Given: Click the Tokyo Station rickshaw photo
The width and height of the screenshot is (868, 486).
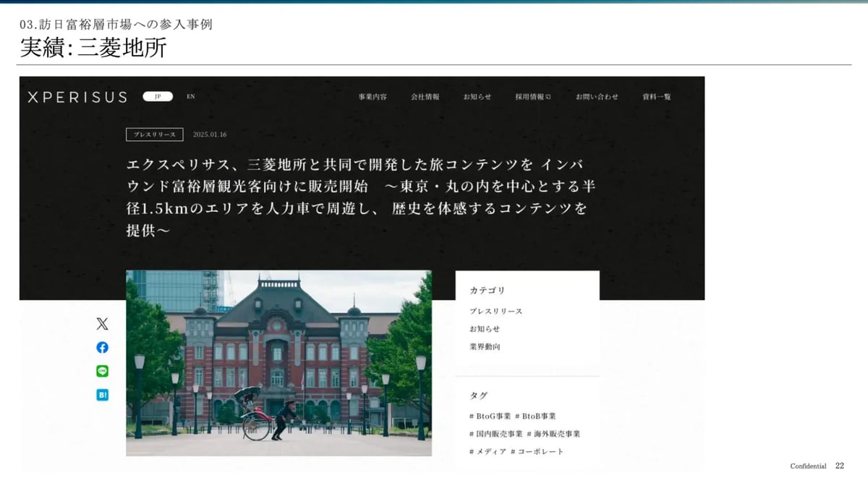Looking at the screenshot, I should point(278,363).
